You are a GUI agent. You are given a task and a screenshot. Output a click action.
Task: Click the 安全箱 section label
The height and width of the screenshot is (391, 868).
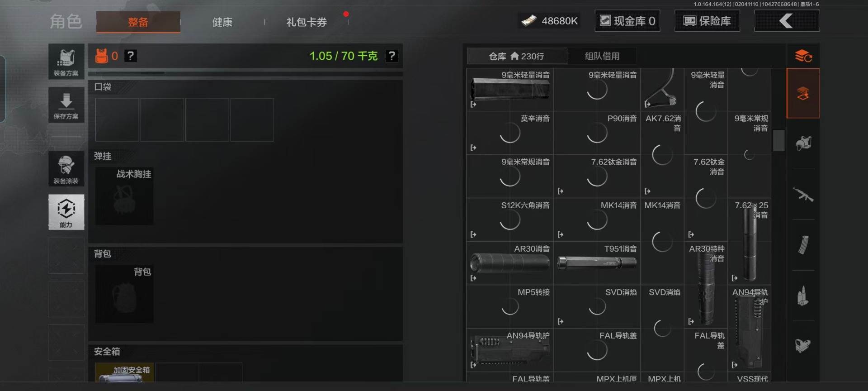[x=107, y=351]
